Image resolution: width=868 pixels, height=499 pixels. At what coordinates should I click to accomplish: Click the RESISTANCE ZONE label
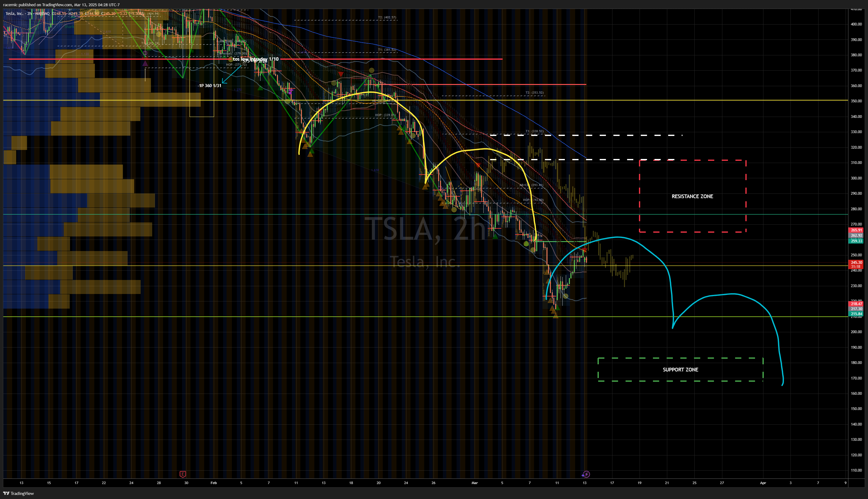[x=692, y=196]
